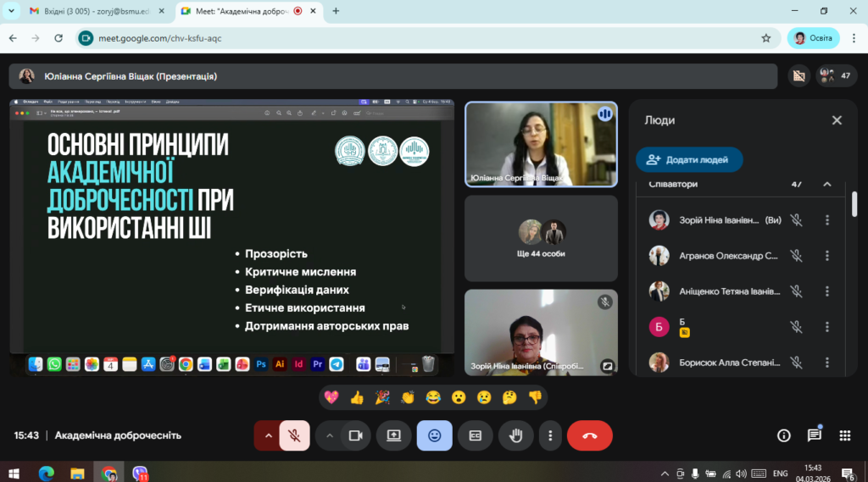The width and height of the screenshot is (868, 482).
Task: Open more options for Агранов Олександр
Action: tap(827, 256)
